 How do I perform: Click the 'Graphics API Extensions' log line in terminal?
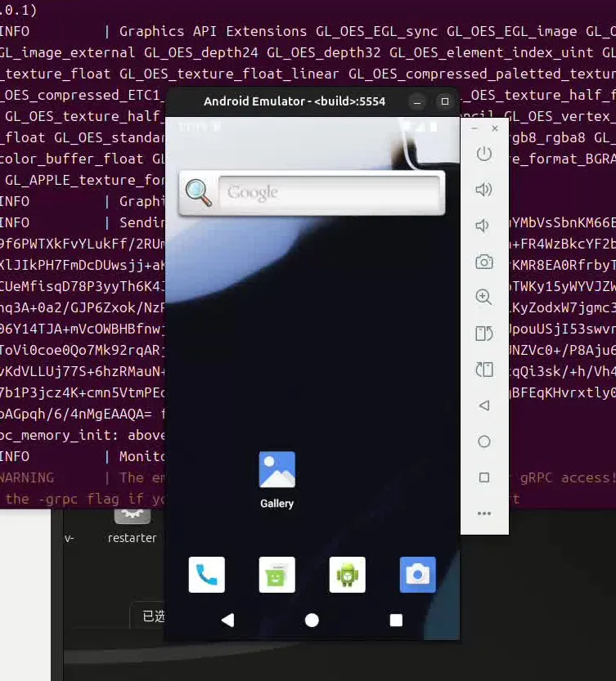click(x=213, y=31)
